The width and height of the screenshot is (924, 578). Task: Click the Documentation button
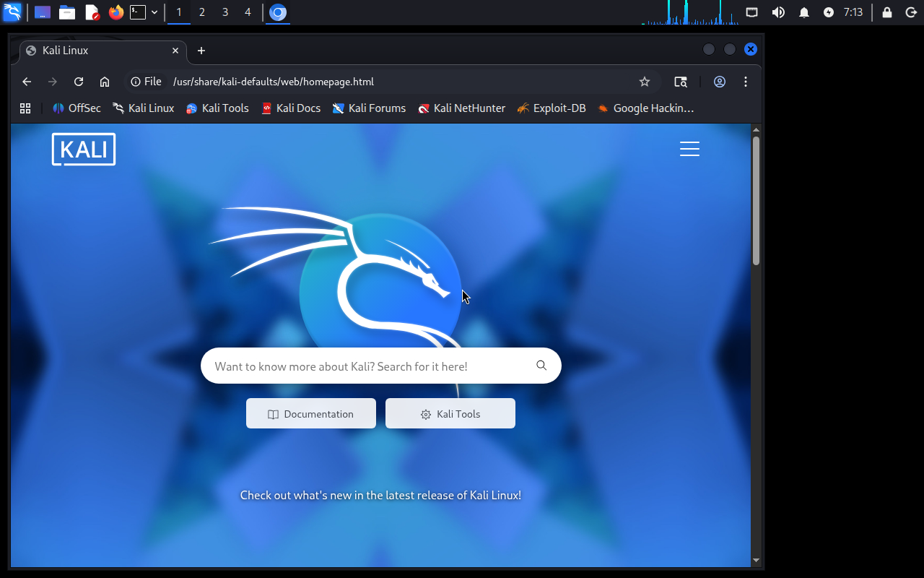(x=311, y=414)
